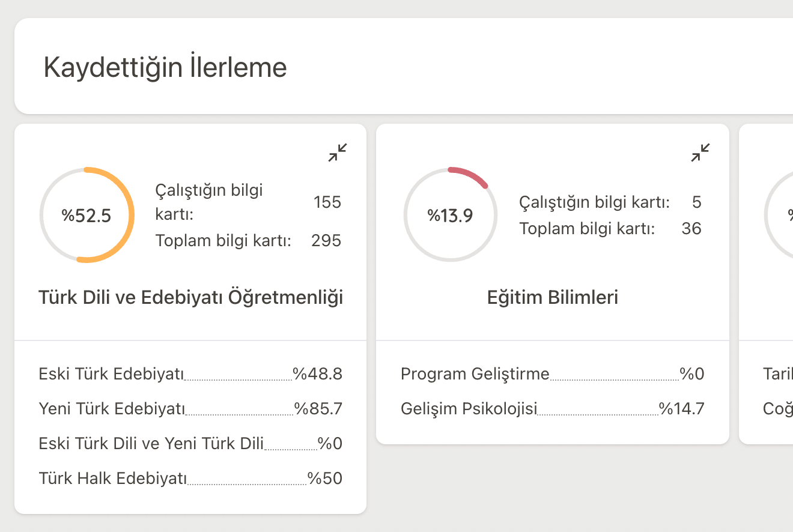The height and width of the screenshot is (532, 793).
Task: Select the Gelişim Psikolojisi topic
Action: click(469, 409)
